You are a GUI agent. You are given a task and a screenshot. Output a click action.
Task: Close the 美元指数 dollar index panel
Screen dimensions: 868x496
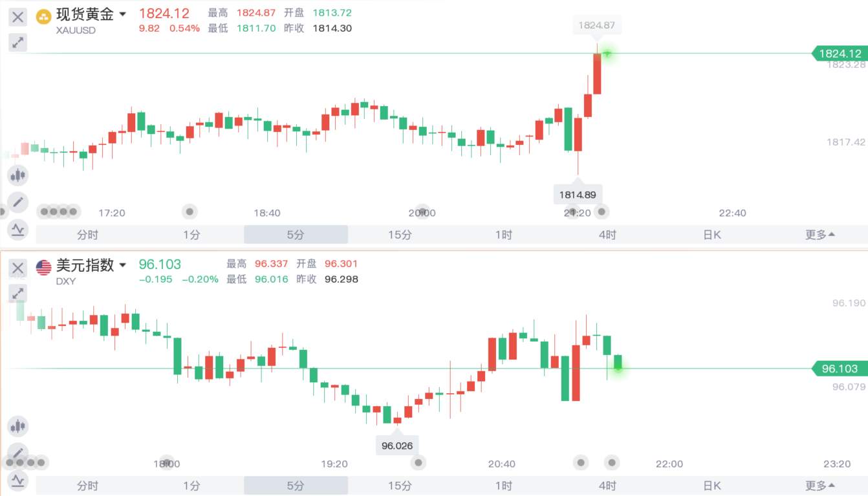click(18, 268)
